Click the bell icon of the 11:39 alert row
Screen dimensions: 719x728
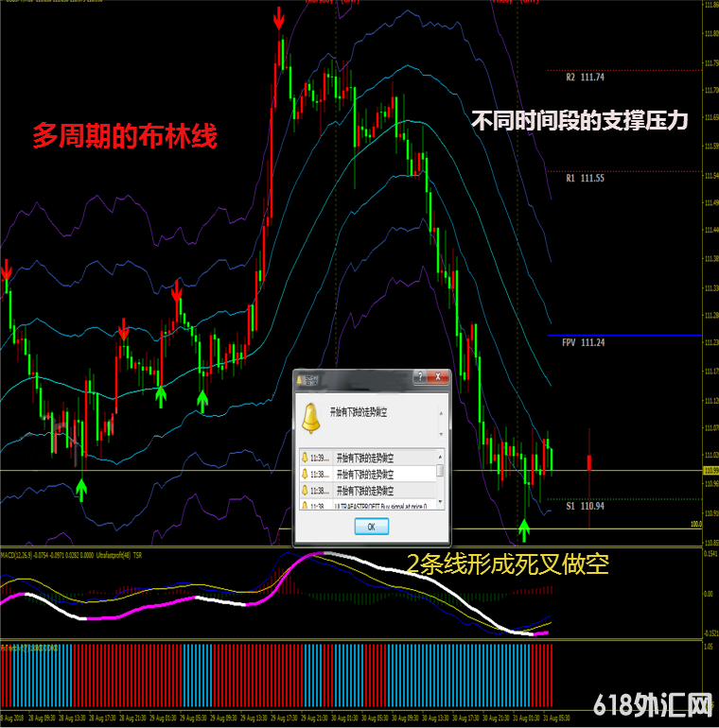click(306, 457)
